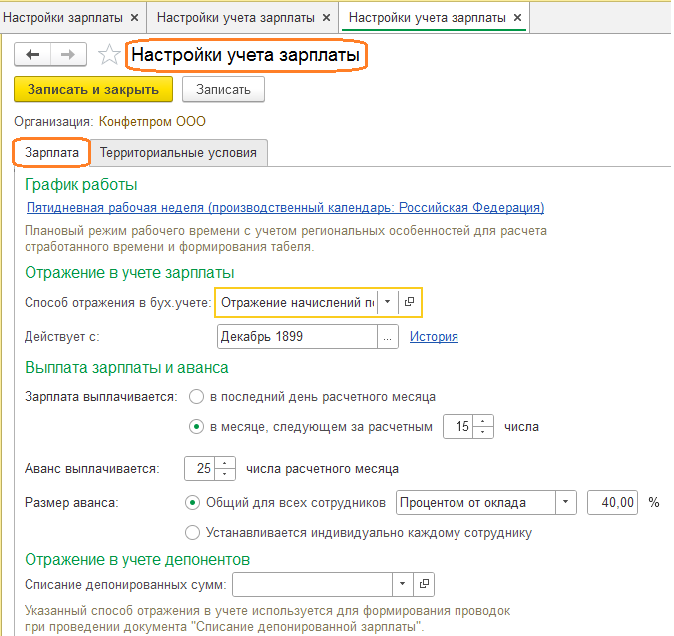Image resolution: width=674 pixels, height=636 pixels.
Task: Expand the accounting reflection method dropdown
Action: click(387, 302)
